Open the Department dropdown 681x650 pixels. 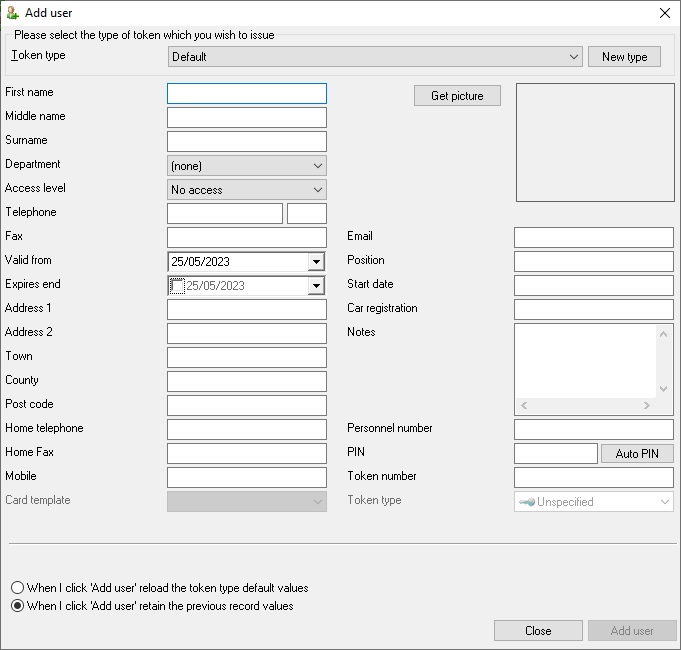click(x=247, y=166)
